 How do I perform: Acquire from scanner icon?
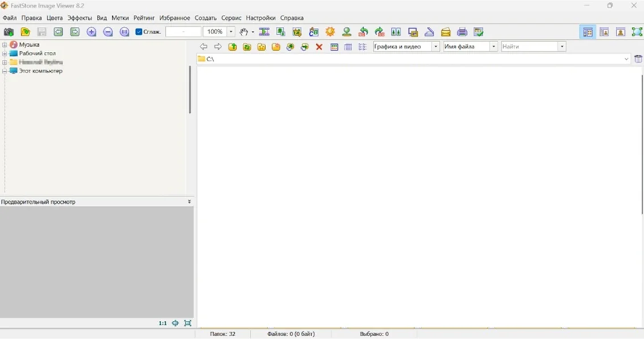point(429,31)
